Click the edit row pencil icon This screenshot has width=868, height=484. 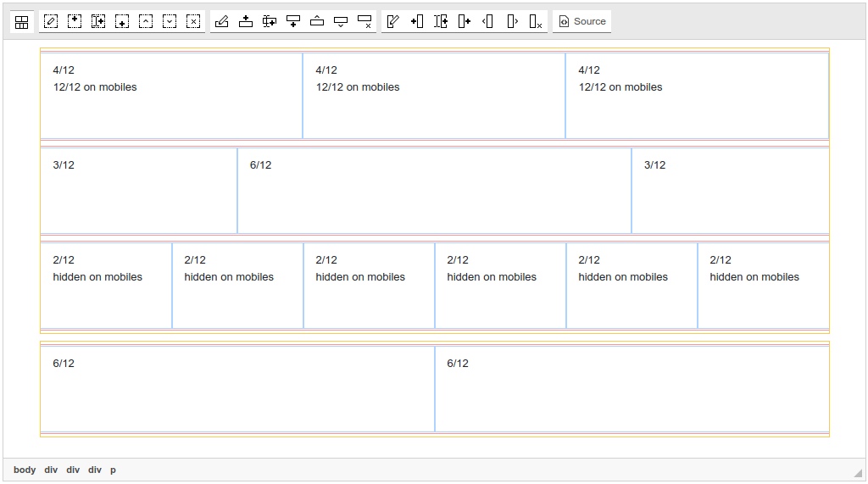[x=222, y=22]
